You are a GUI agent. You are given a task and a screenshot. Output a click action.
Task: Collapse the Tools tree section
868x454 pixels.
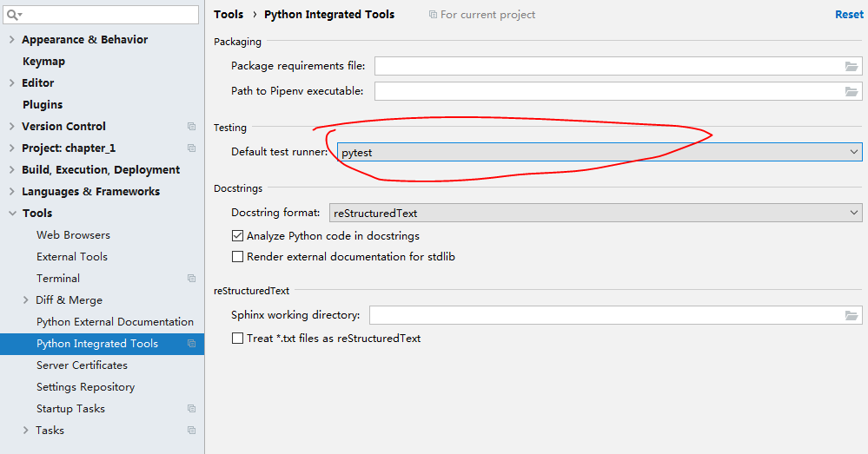[11, 214]
